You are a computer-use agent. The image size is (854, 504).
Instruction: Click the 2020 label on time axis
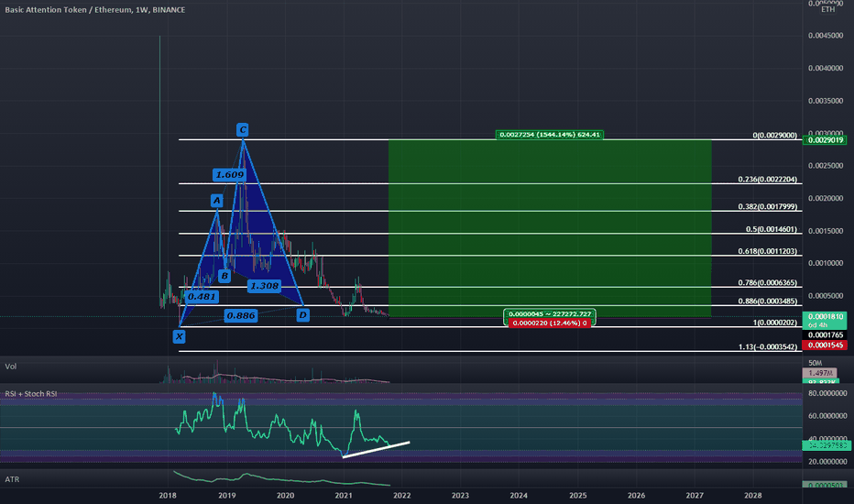point(285,495)
